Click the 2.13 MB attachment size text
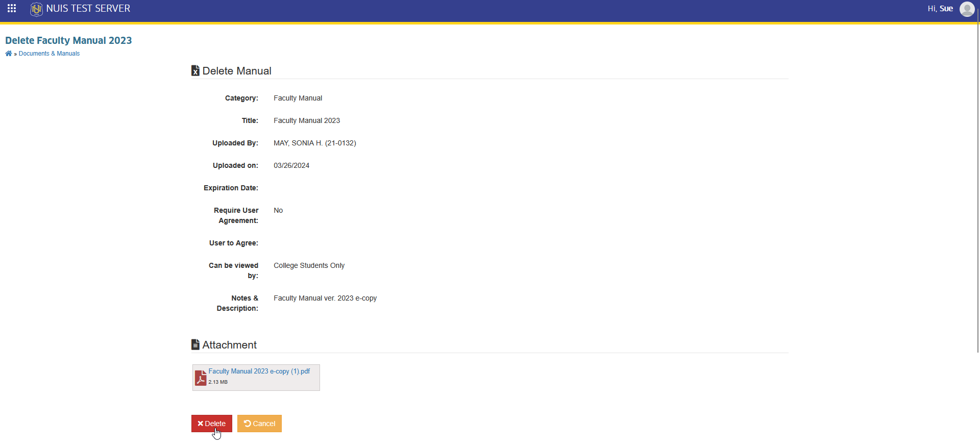980x447 pixels. pos(218,382)
